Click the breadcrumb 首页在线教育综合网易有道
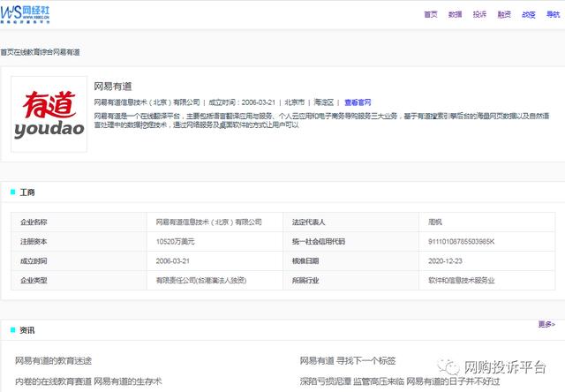Viewport: 565px width, 392px height. coord(40,52)
